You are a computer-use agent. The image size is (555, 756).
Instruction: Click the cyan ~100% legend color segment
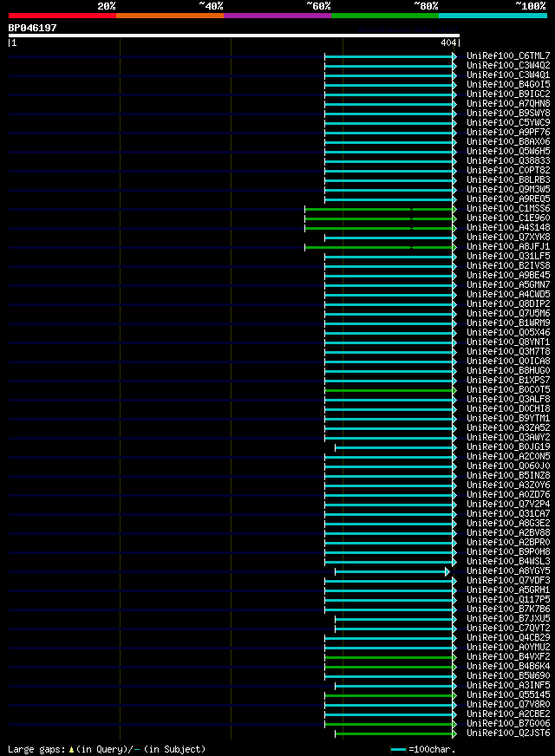pyautogui.click(x=493, y=16)
